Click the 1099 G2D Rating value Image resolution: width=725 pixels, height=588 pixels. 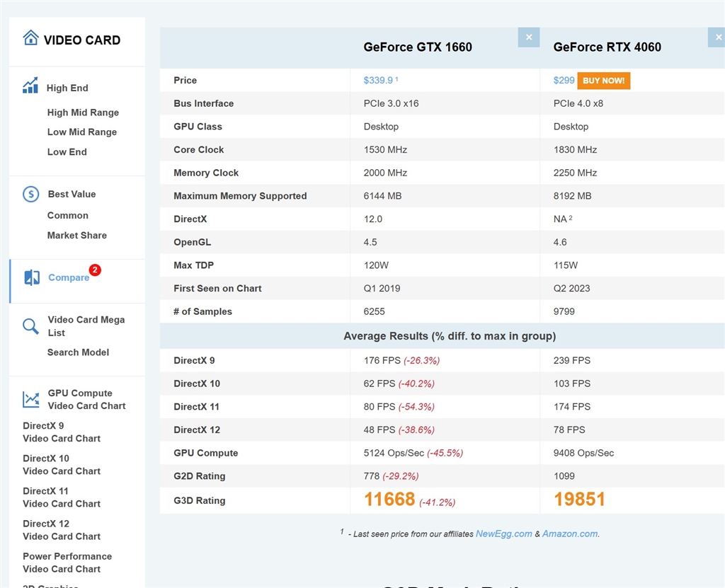[x=564, y=476]
